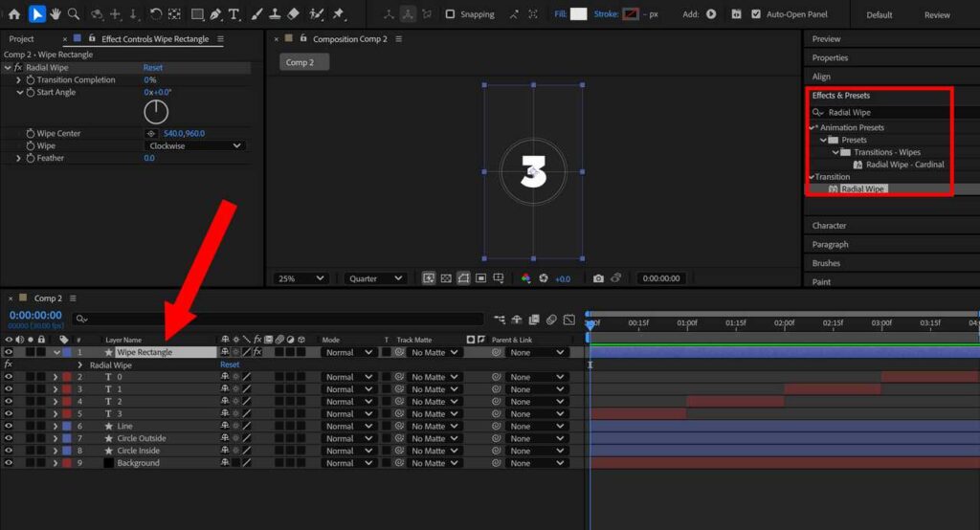Click the Effects & Presets search field
980x530 pixels.
point(895,113)
